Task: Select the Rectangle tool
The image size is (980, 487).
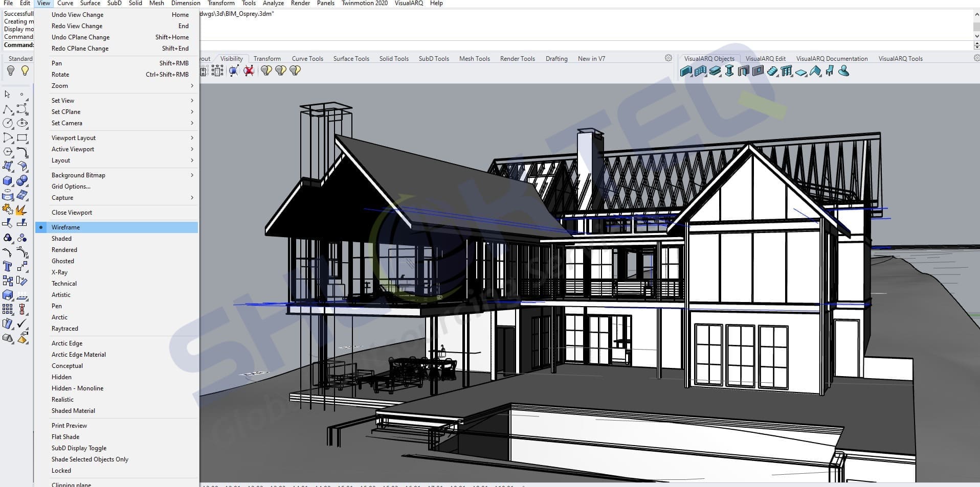Action: 22,137
